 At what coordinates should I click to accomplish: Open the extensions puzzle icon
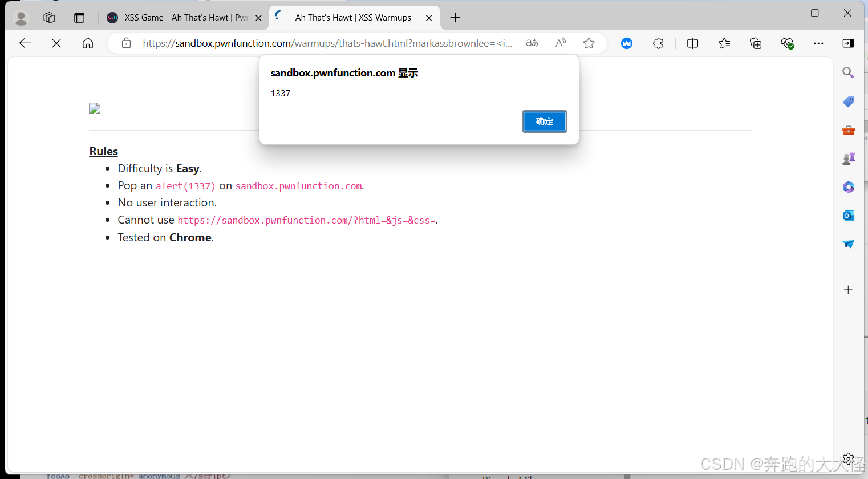coord(659,43)
